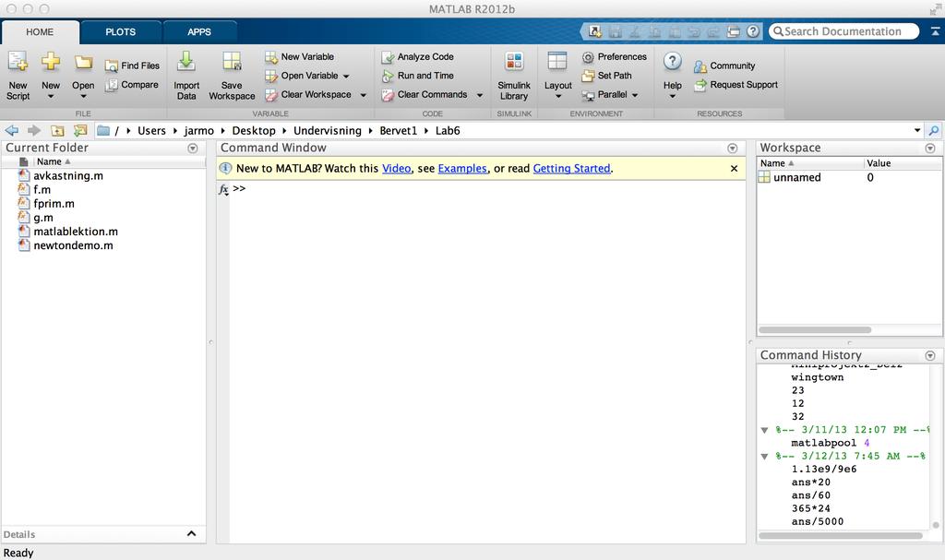Switch to the APPS tab
This screenshot has height=560, width=945.
pyautogui.click(x=199, y=32)
